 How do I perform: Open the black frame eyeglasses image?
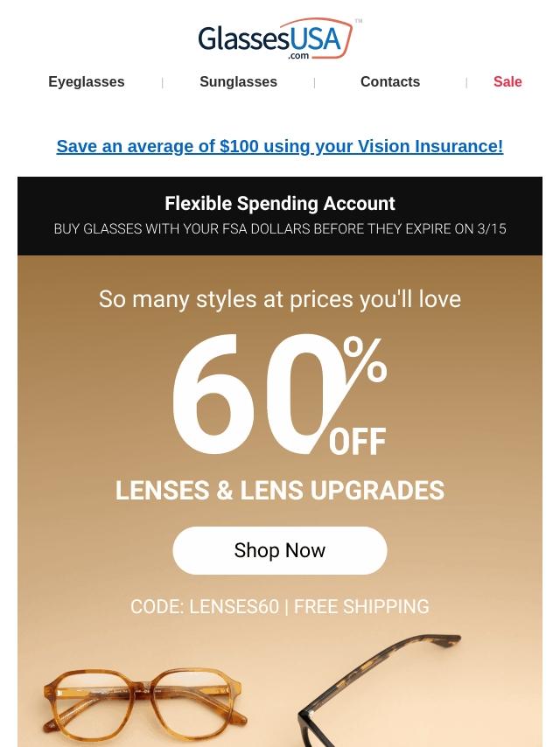tap(380, 691)
